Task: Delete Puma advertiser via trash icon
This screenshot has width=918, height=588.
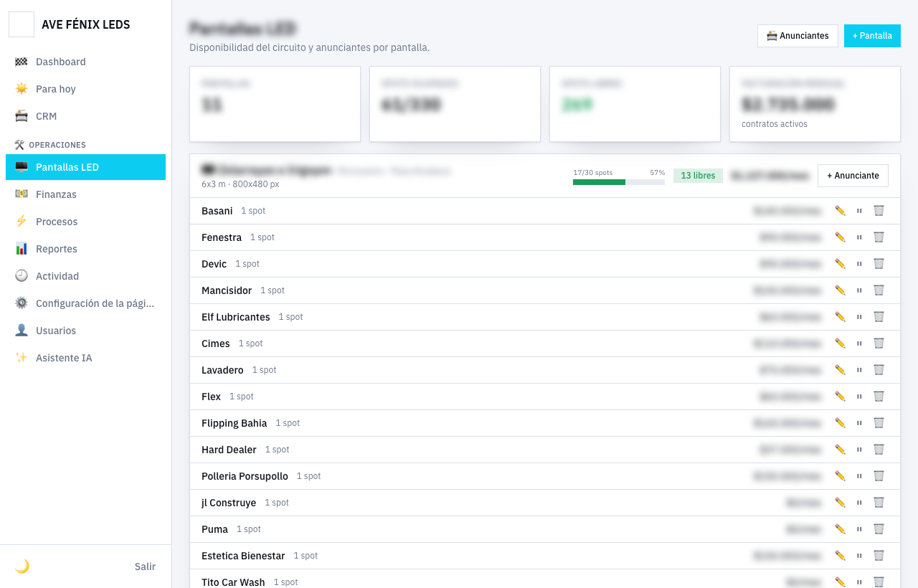Action: (879, 529)
